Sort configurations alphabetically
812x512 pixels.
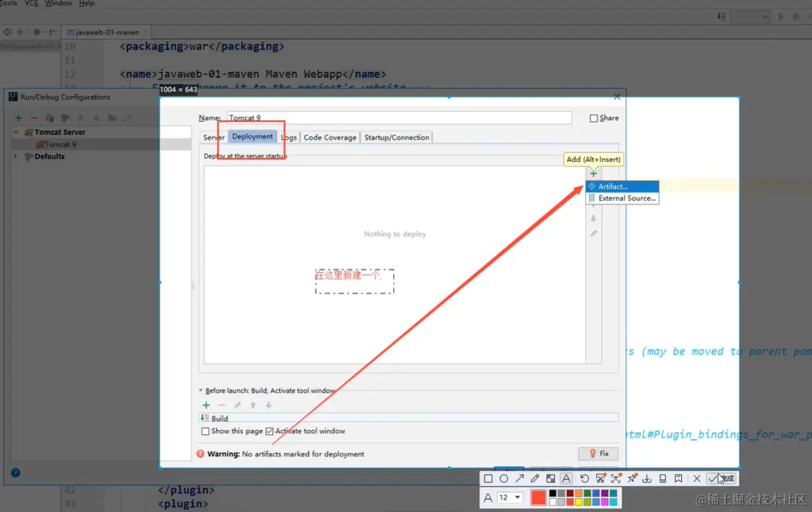click(x=127, y=118)
